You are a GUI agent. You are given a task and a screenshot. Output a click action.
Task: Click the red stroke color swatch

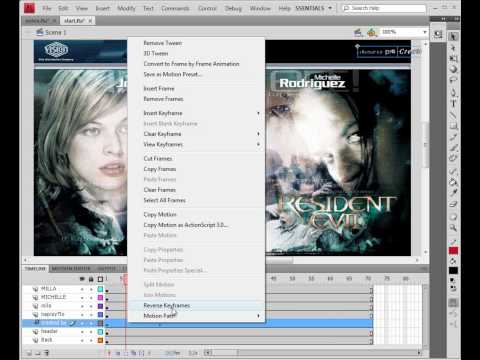[453, 251]
